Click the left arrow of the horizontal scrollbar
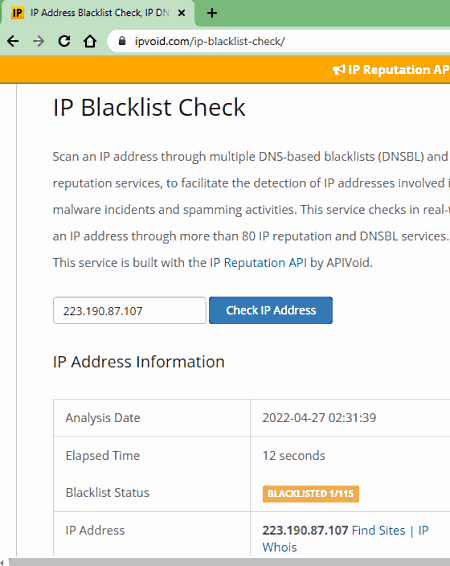 point(3,562)
